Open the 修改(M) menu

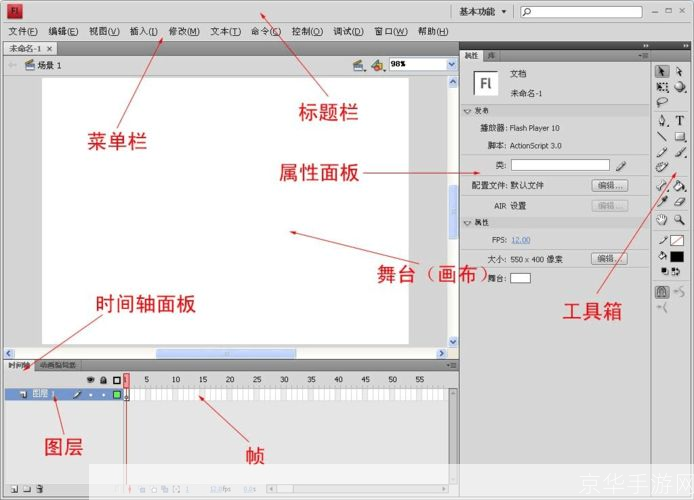183,31
